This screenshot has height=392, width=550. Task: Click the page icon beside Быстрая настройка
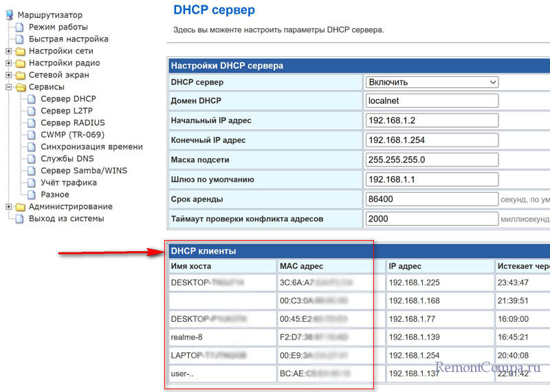tap(21, 39)
